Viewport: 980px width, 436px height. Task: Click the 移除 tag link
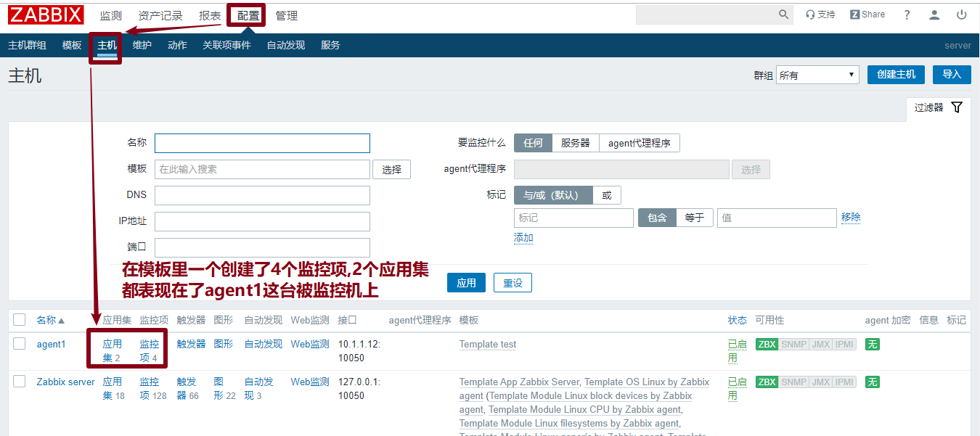851,217
